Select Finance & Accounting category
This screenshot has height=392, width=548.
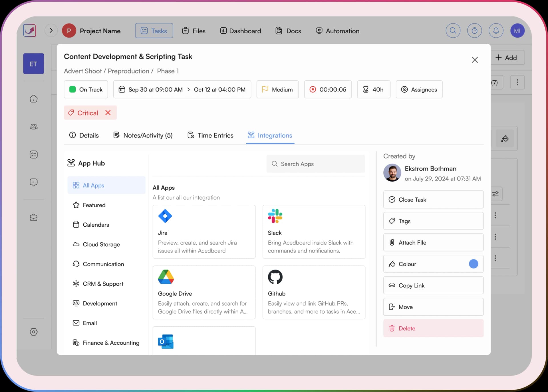(106, 343)
